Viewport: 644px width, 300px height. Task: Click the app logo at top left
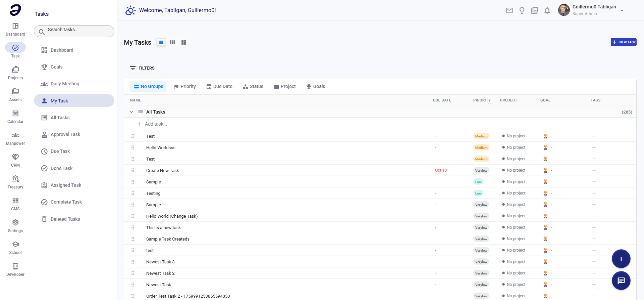click(15, 10)
